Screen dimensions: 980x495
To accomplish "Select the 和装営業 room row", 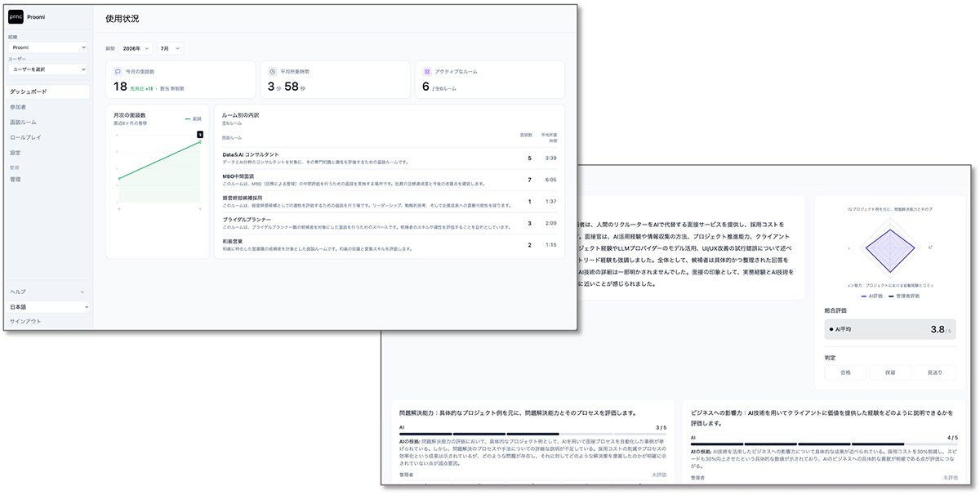I will [x=390, y=245].
